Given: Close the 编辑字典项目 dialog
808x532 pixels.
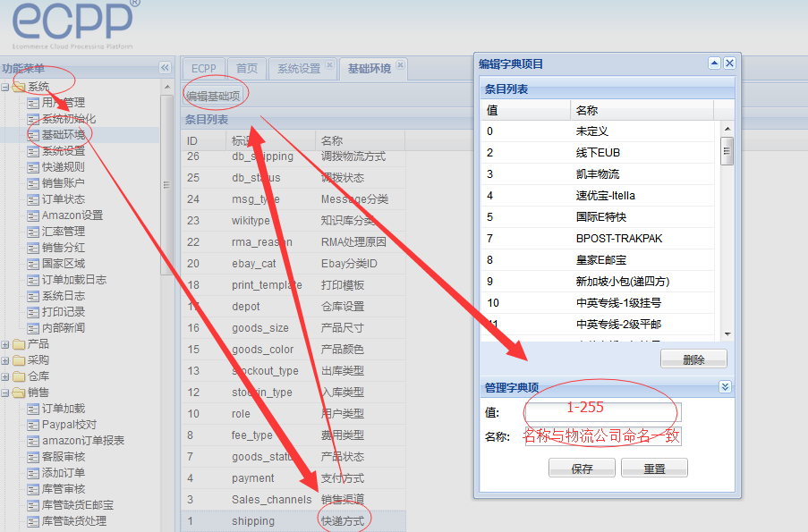Looking at the screenshot, I should click(x=729, y=63).
